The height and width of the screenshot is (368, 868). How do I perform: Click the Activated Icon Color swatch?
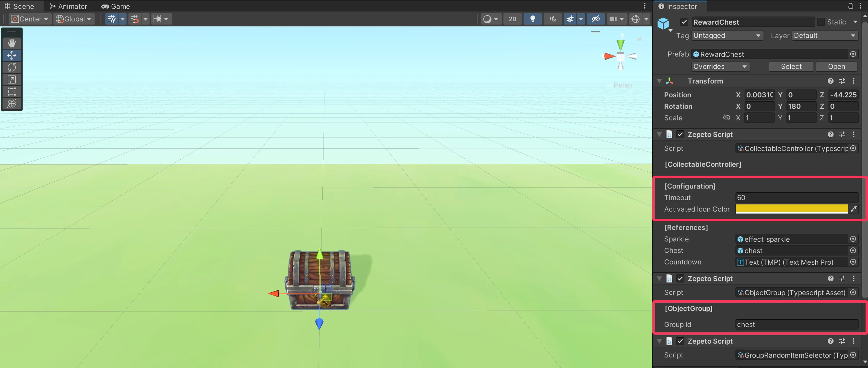(792, 209)
